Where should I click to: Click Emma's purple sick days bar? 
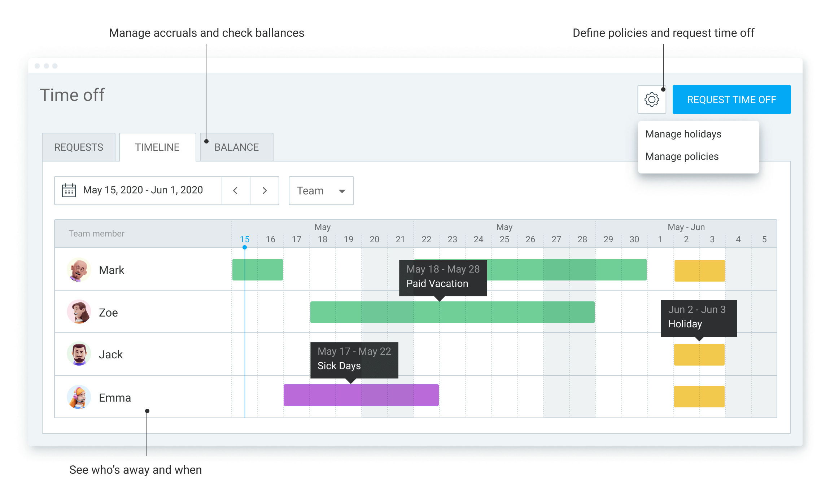(361, 395)
